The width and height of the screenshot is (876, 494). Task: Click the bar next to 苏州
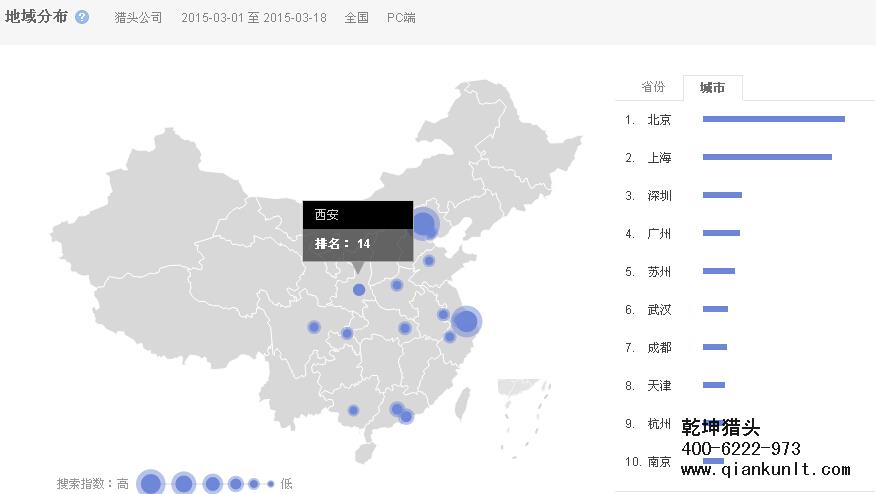[718, 271]
